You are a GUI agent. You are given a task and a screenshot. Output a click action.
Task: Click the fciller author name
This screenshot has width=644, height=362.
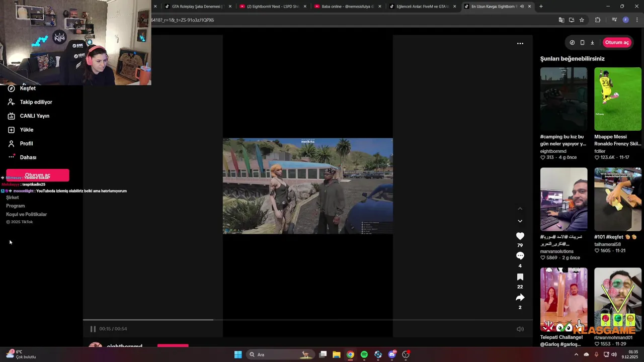click(600, 151)
